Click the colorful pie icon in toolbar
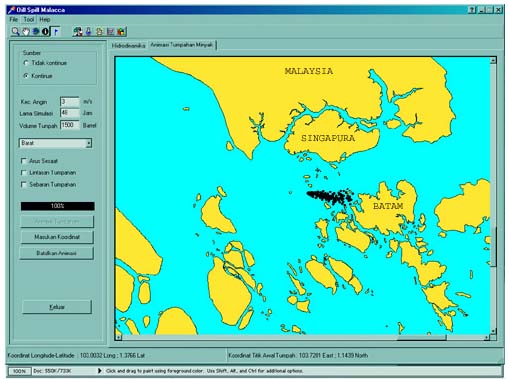This screenshot has height=379, width=508. click(x=122, y=32)
